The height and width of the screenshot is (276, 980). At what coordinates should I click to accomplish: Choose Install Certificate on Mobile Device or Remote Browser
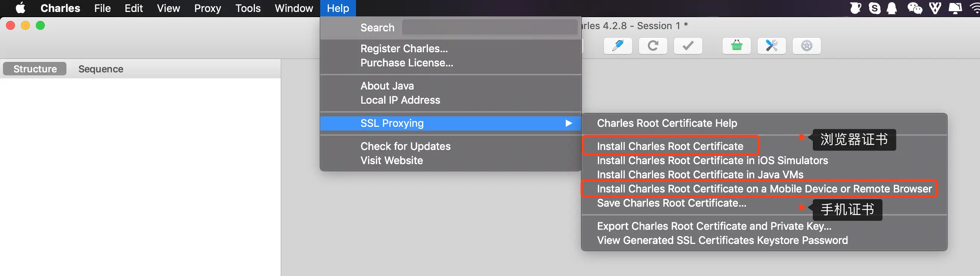tap(764, 189)
